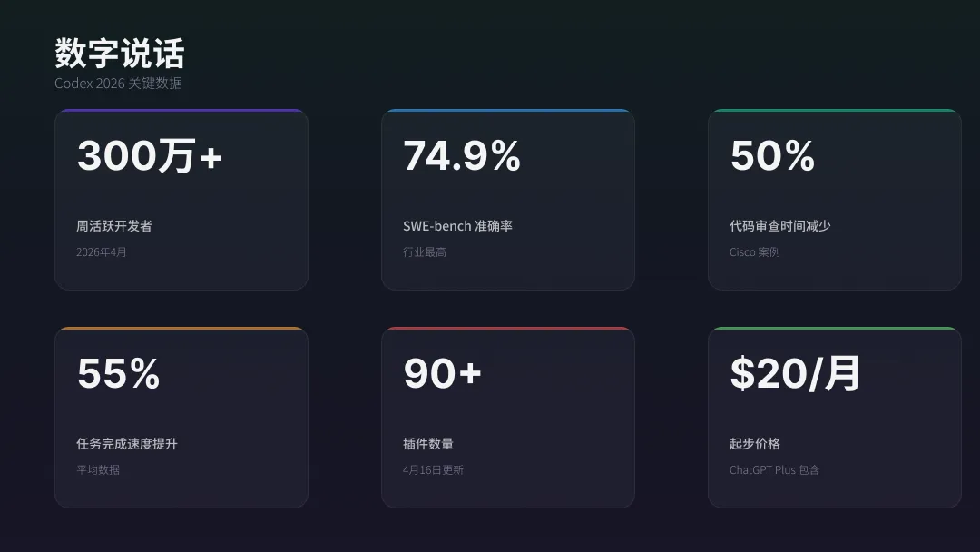Click the ChatGPT Plus 包含 caption

774,470
